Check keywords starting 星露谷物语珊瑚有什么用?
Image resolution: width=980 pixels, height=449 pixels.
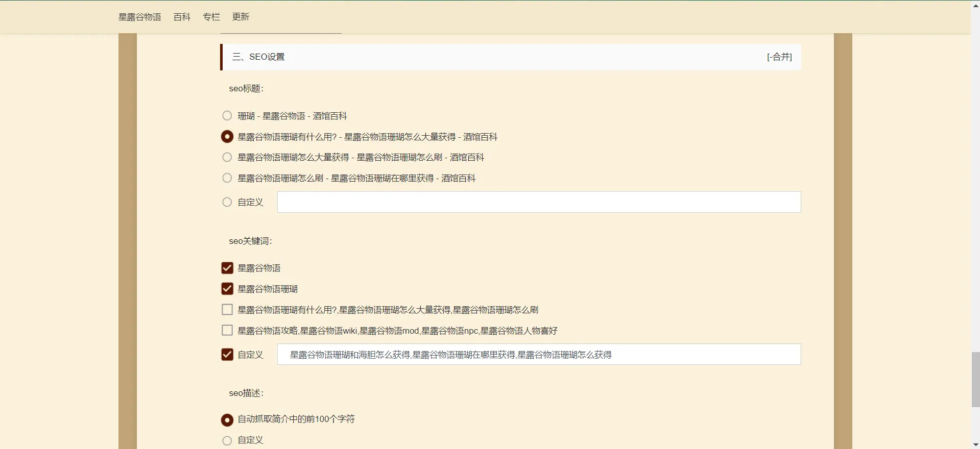[x=227, y=310]
